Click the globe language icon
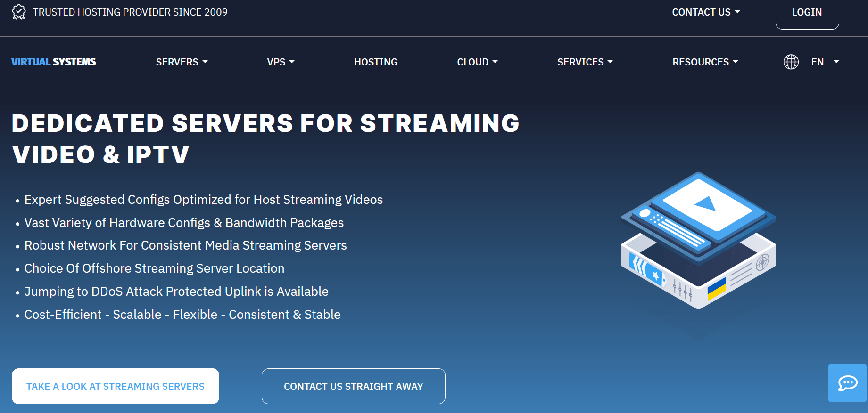868x413 pixels. coord(791,62)
